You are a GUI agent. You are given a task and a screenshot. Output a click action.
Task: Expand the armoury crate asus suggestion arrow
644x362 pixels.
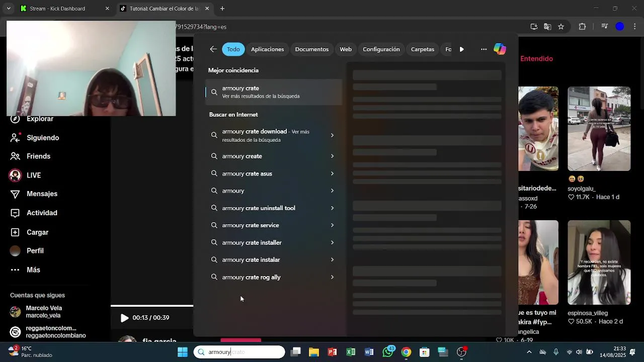tap(332, 173)
